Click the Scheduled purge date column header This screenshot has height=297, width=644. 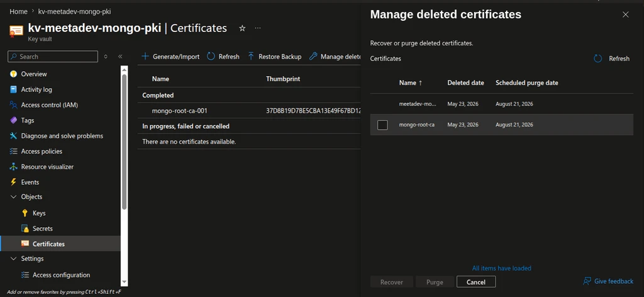[x=527, y=82]
